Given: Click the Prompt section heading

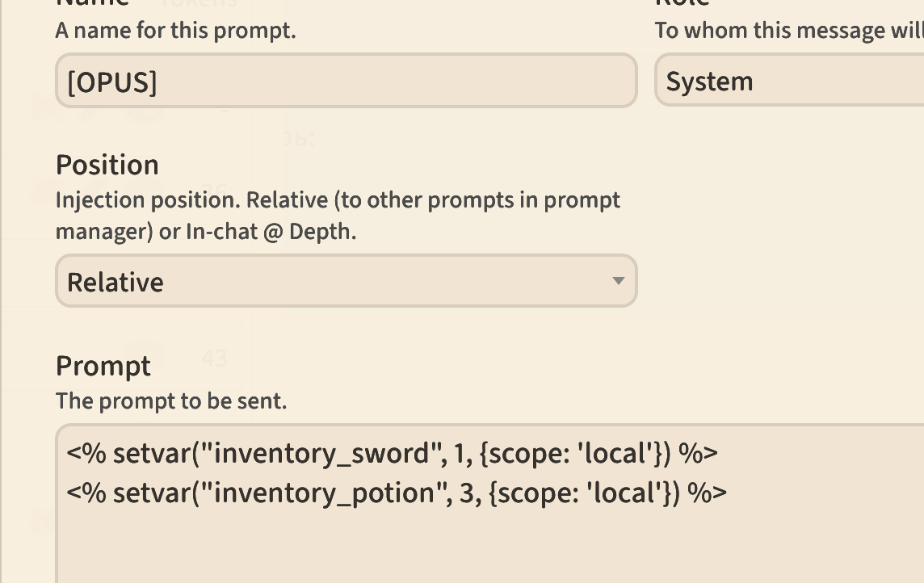Looking at the screenshot, I should point(103,366).
